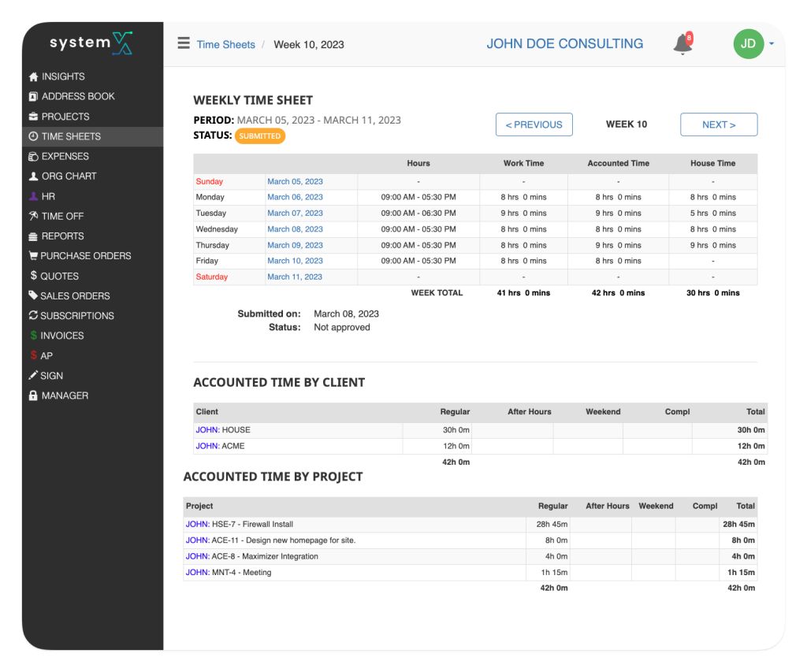Viewport: 807px width, 672px height.
Task: Click the Sales Orders tag icon
Action: click(33, 296)
